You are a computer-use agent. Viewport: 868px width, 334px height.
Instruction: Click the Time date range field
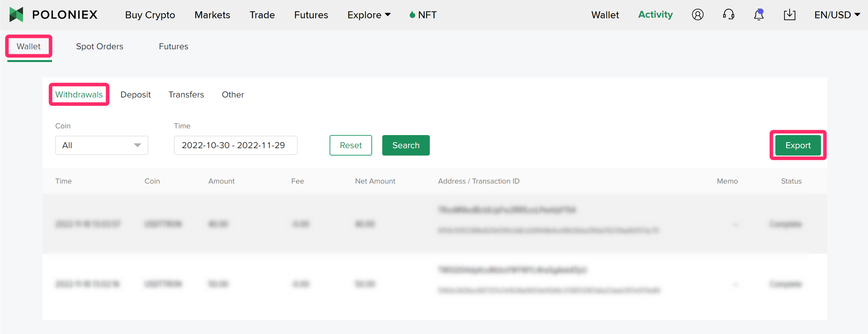(235, 145)
